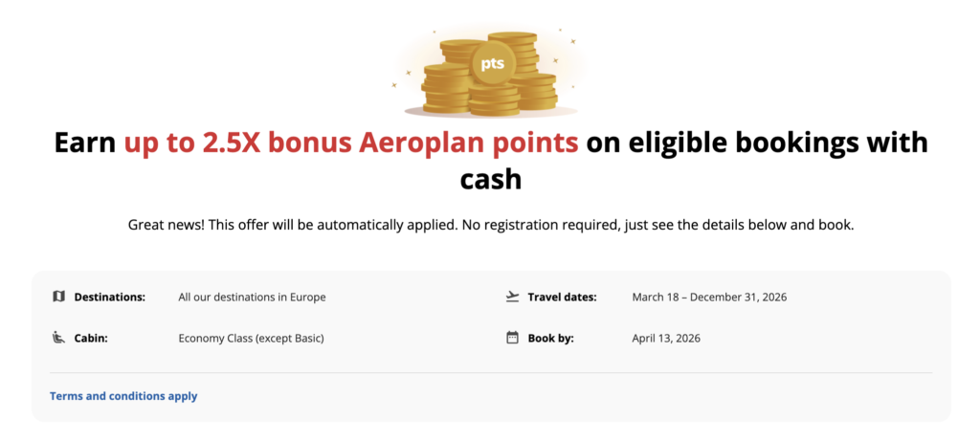The width and height of the screenshot is (980, 442).
Task: Click the "Destinations:" label
Action: pyautogui.click(x=109, y=298)
